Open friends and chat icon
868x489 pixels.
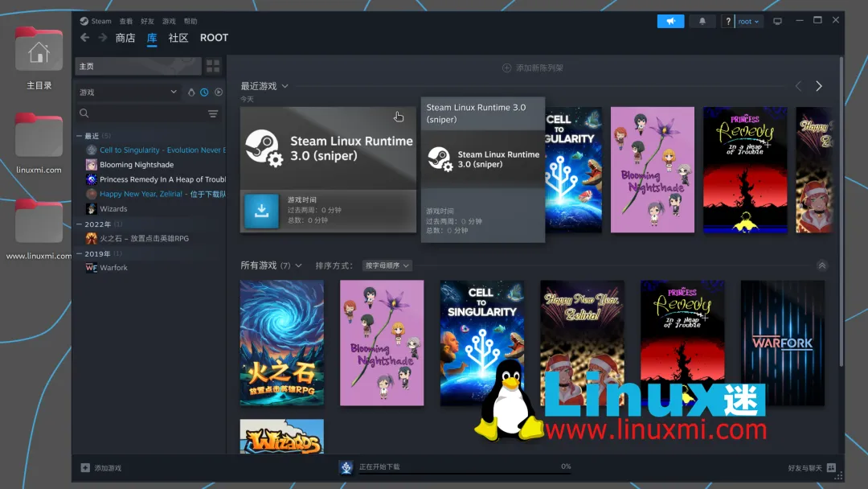(x=831, y=468)
